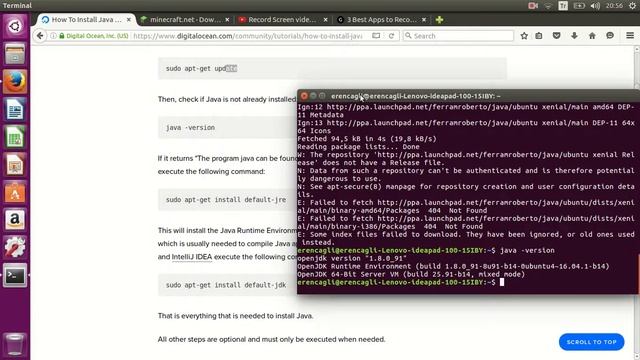Click Scroll To Top button
This screenshot has width=640, height=360.
tap(591, 342)
